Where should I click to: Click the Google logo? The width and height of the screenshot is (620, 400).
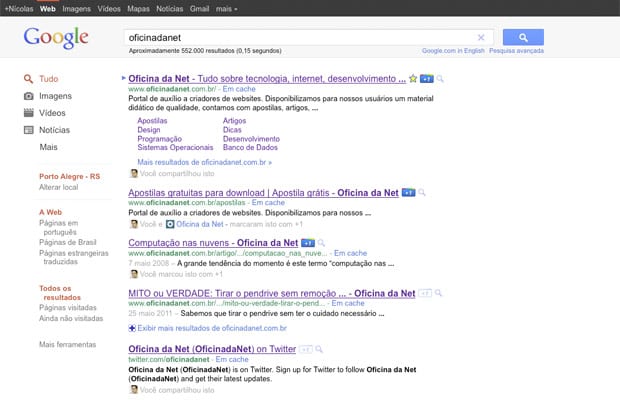(x=56, y=38)
